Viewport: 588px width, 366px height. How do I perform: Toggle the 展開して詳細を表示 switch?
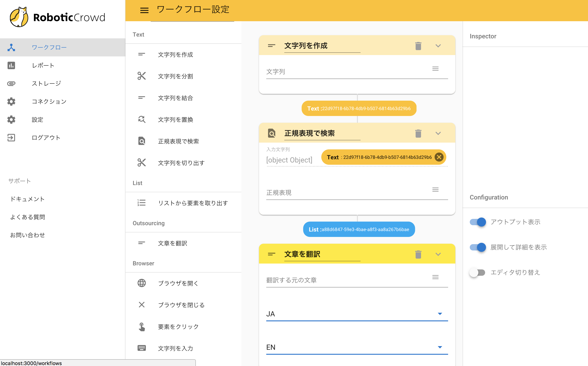[x=478, y=247]
